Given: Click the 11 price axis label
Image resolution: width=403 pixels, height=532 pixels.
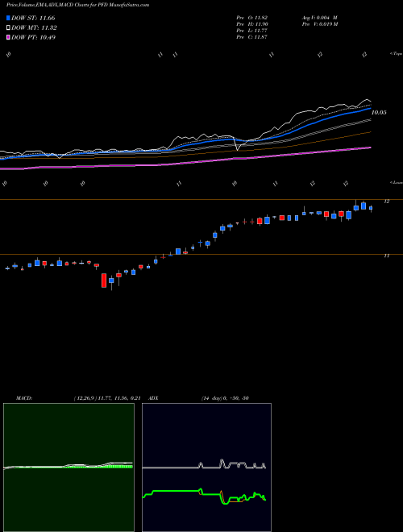Looking at the screenshot, I should pyautogui.click(x=386, y=256).
